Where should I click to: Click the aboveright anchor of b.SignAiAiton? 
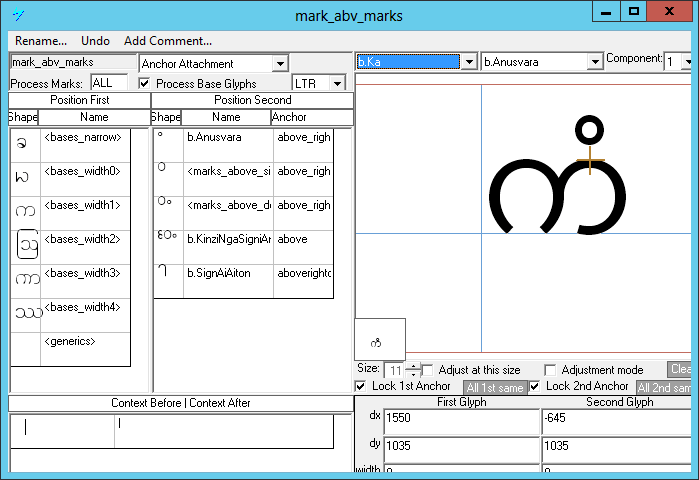click(303, 281)
